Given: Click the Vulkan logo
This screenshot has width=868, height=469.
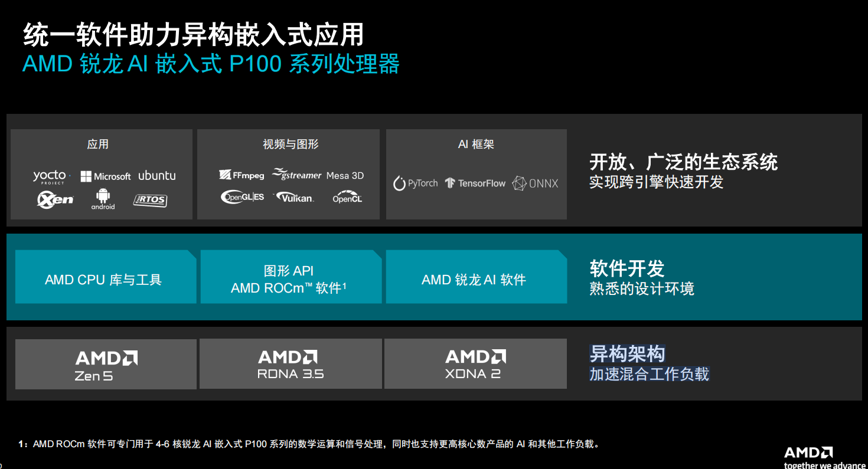Looking at the screenshot, I should click(294, 197).
